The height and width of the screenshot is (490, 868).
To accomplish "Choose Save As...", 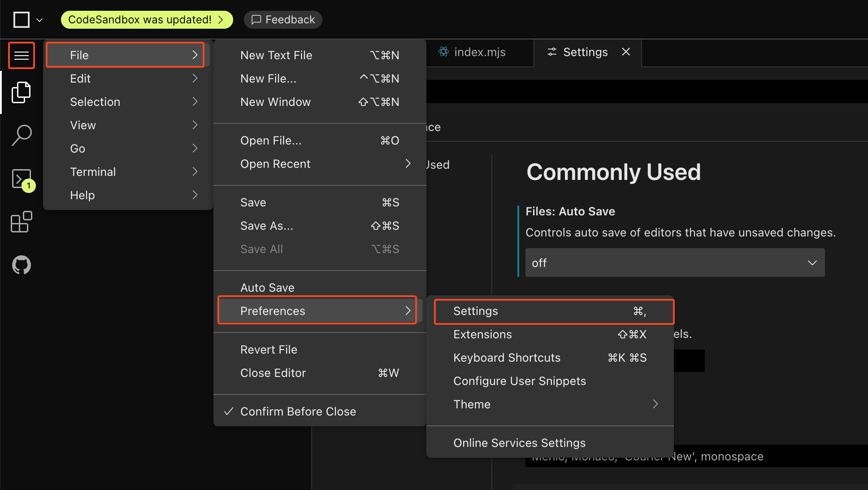I will coord(320,226).
